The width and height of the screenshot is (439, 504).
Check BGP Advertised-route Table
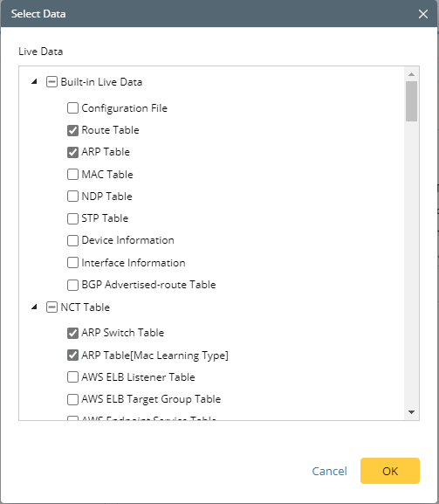72,285
